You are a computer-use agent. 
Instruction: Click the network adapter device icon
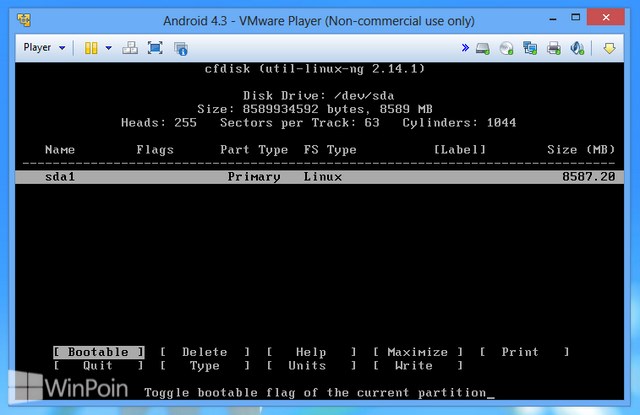[530, 49]
